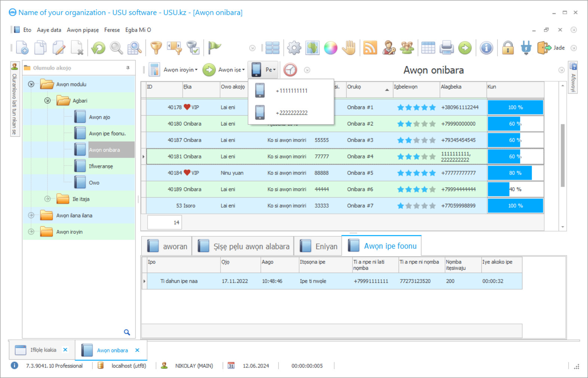588x378 pixels.
Task: Collapse the Awọn modulu tree node
Action: pyautogui.click(x=31, y=84)
